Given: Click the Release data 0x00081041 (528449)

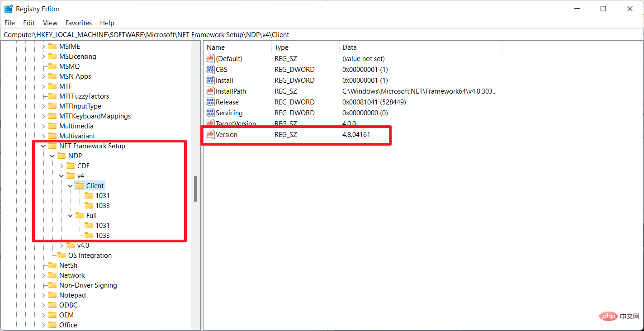Looking at the screenshot, I should (x=374, y=102).
